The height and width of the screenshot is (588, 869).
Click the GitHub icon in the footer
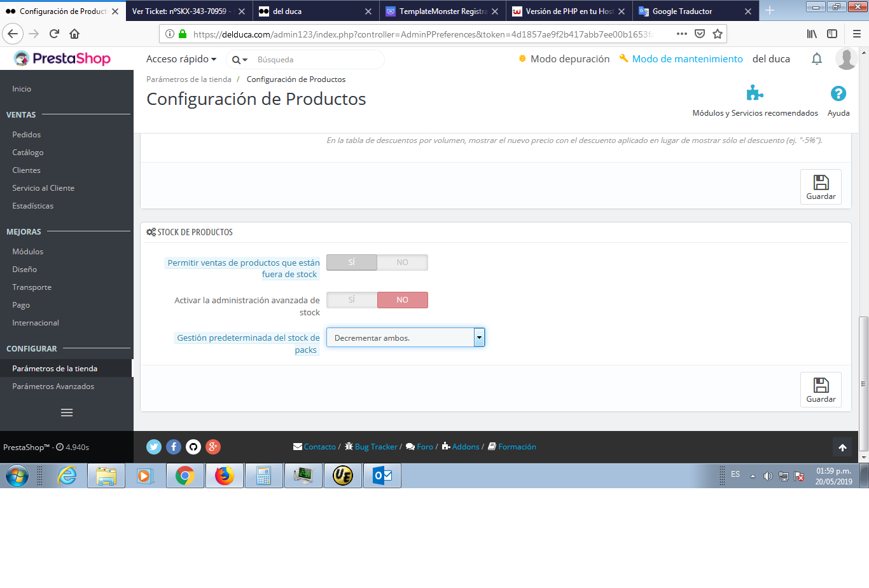tap(193, 447)
